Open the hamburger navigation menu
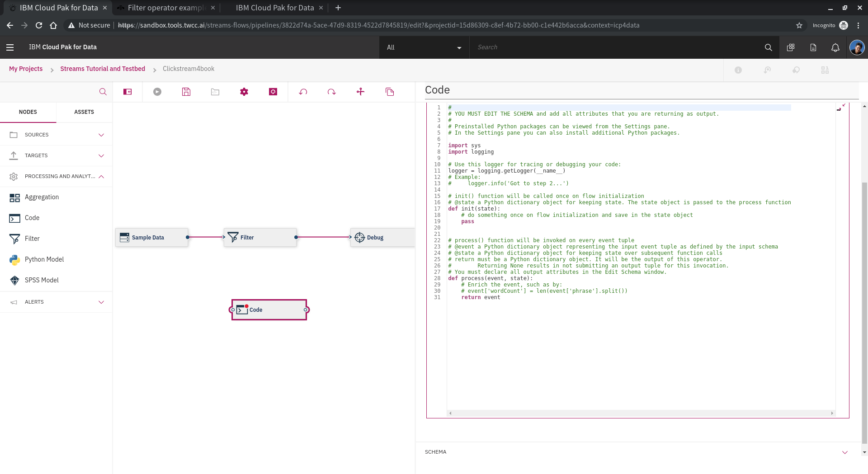868x474 pixels. (x=10, y=47)
